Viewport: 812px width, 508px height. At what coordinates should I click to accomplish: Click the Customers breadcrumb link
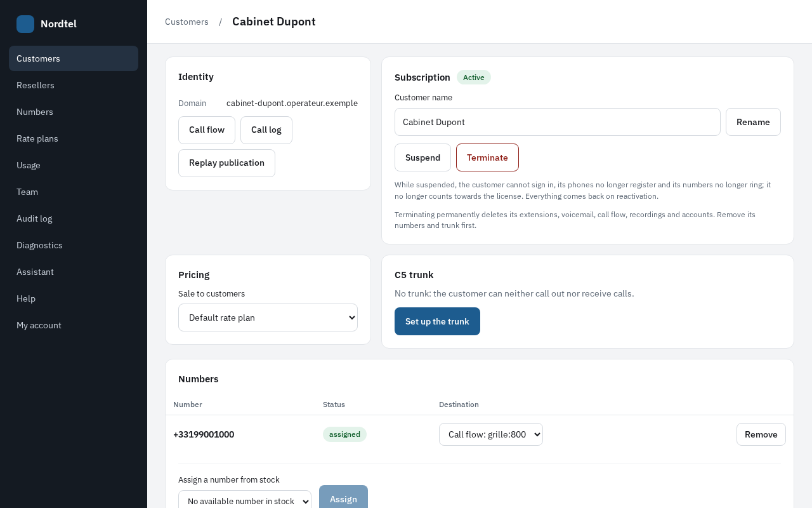coord(187,22)
